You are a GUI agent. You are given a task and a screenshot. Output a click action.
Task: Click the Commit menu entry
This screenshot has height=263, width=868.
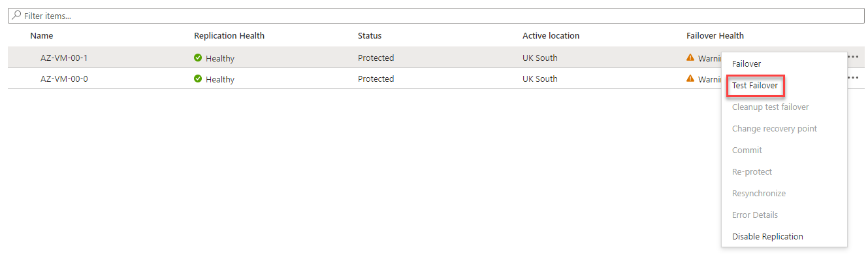(x=747, y=150)
